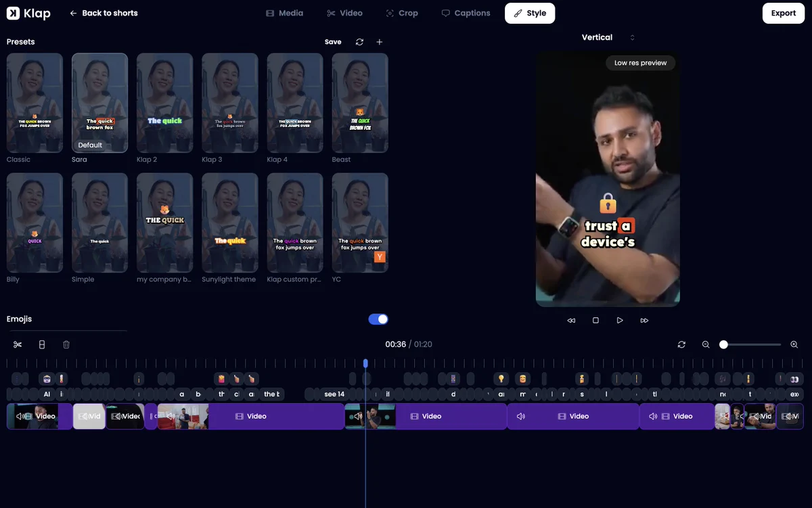This screenshot has width=812, height=508.
Task: Reset timeline zoom with refresh icon
Action: (x=681, y=344)
